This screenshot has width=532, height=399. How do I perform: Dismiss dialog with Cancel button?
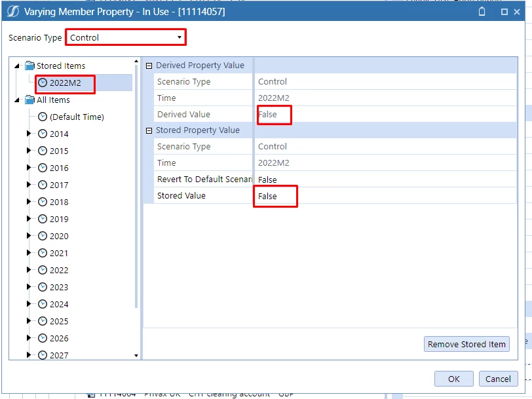(x=498, y=379)
